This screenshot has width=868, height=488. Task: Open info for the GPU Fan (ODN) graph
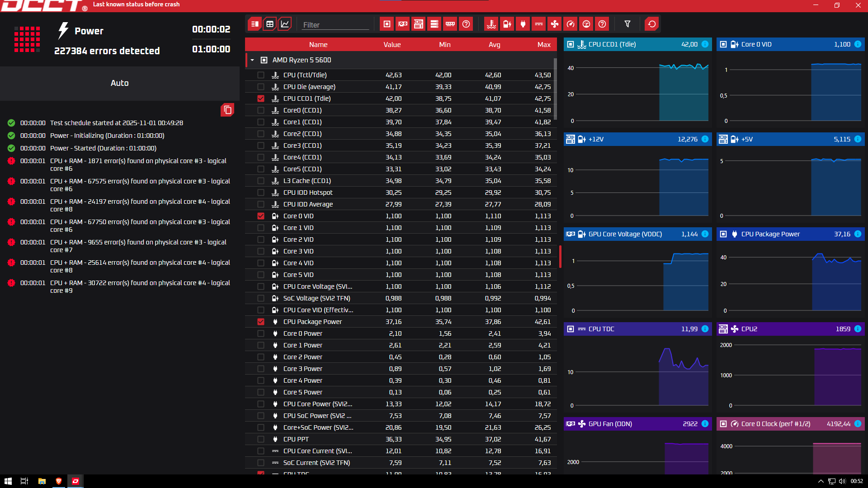pos(705,424)
